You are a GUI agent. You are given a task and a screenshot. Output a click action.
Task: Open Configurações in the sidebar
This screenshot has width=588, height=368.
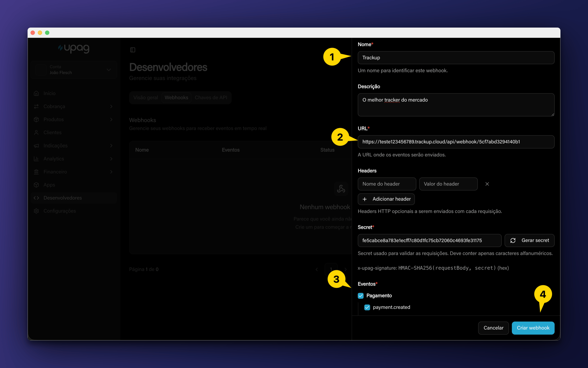(x=74, y=211)
